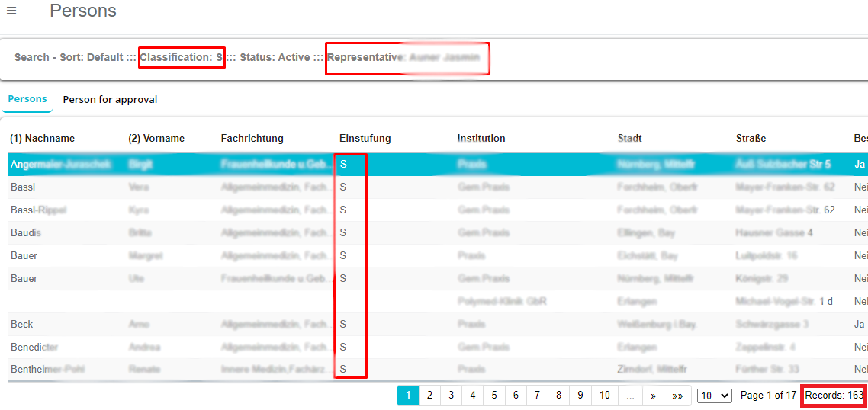Image resolution: width=868 pixels, height=410 pixels.
Task: Click the pagination ellipsis button
Action: click(630, 396)
